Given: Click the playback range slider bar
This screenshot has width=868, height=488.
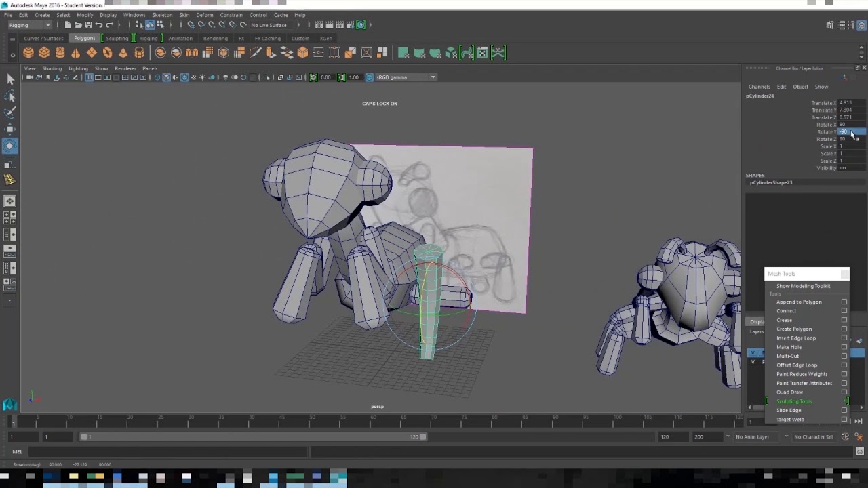Looking at the screenshot, I should click(254, 436).
